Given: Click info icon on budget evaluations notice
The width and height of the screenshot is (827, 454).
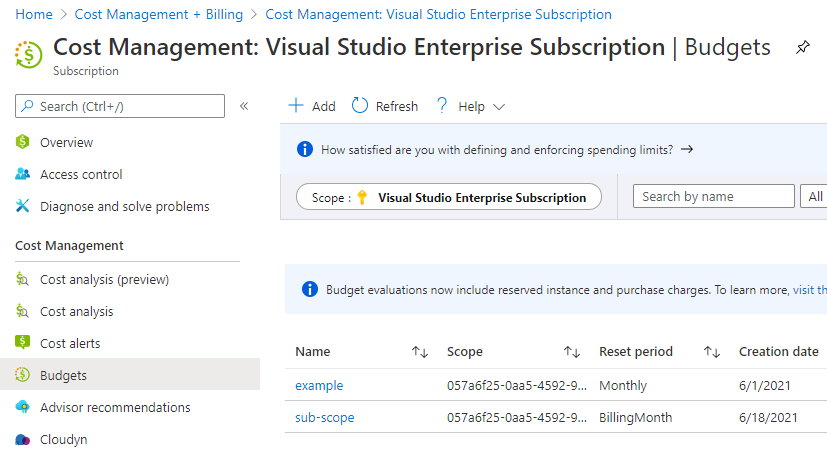Looking at the screenshot, I should [x=310, y=289].
